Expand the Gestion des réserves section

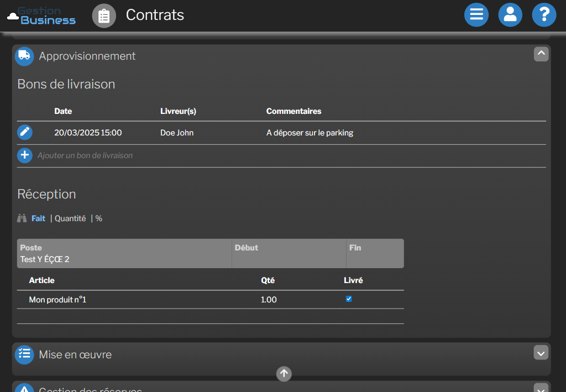coord(541,388)
